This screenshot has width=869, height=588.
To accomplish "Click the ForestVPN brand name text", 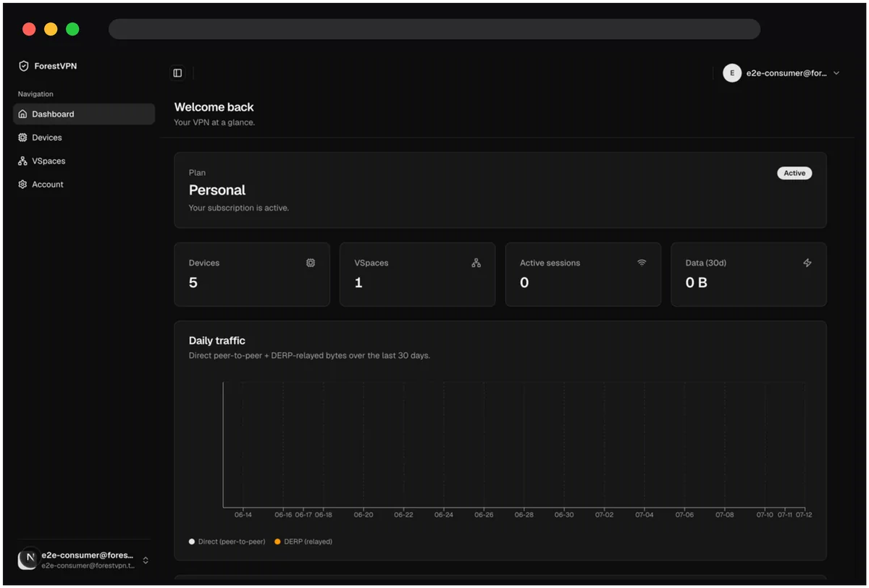I will coord(56,66).
